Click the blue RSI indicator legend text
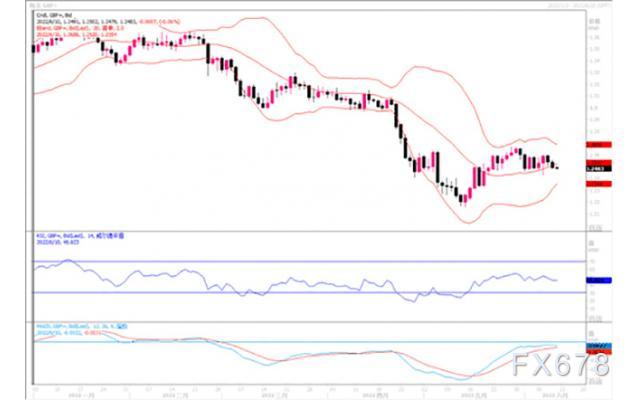Screen dimensions: 640x400 [80, 236]
